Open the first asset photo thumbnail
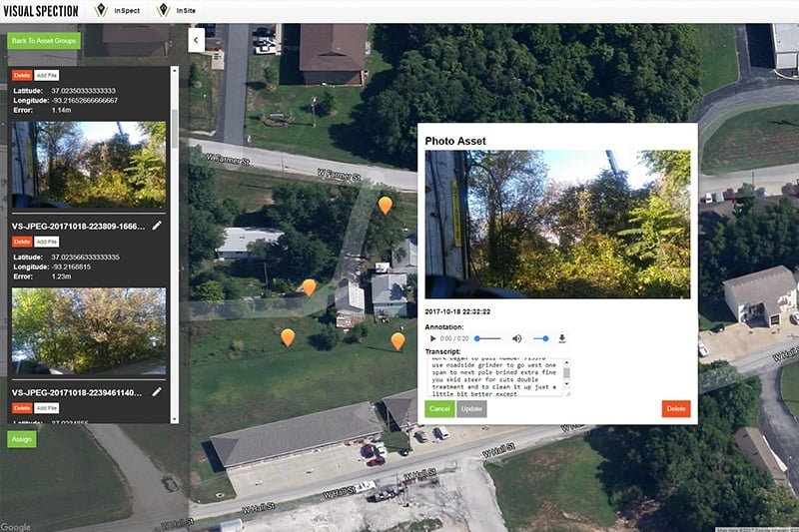 (x=89, y=164)
